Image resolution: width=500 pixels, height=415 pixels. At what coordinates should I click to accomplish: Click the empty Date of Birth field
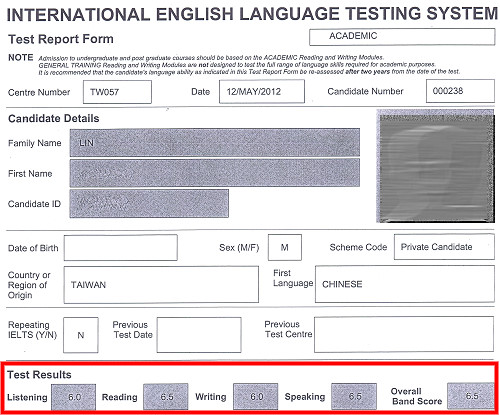[121, 247]
